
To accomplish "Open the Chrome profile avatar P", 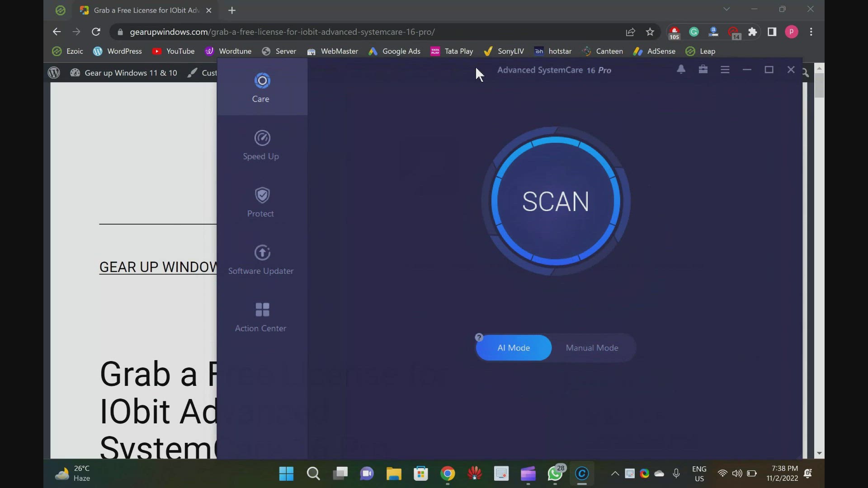I will (x=792, y=32).
